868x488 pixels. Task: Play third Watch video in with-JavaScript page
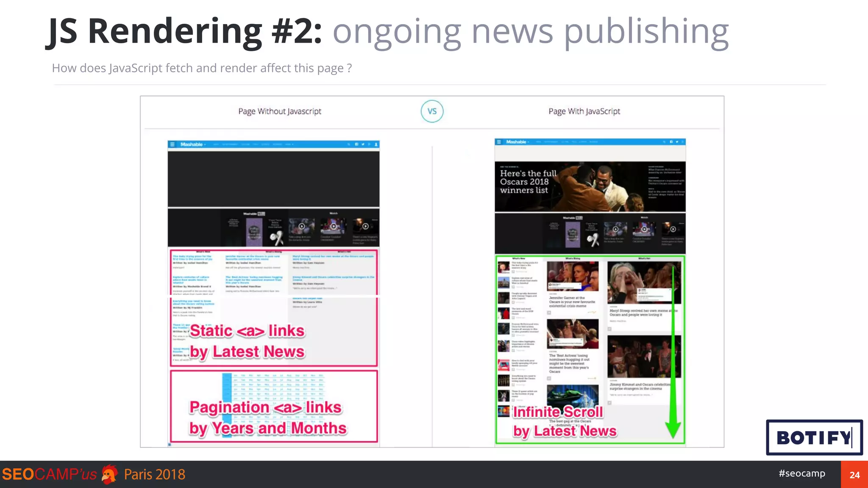click(x=673, y=229)
